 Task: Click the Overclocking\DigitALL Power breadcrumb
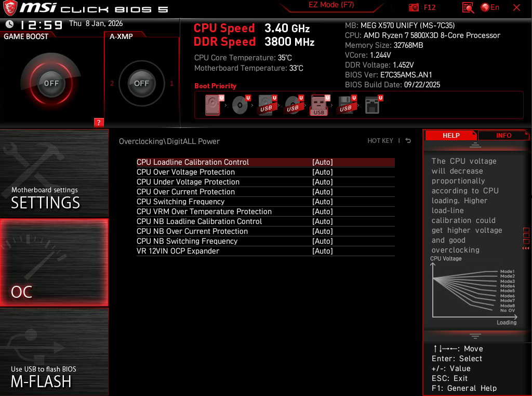(x=169, y=141)
